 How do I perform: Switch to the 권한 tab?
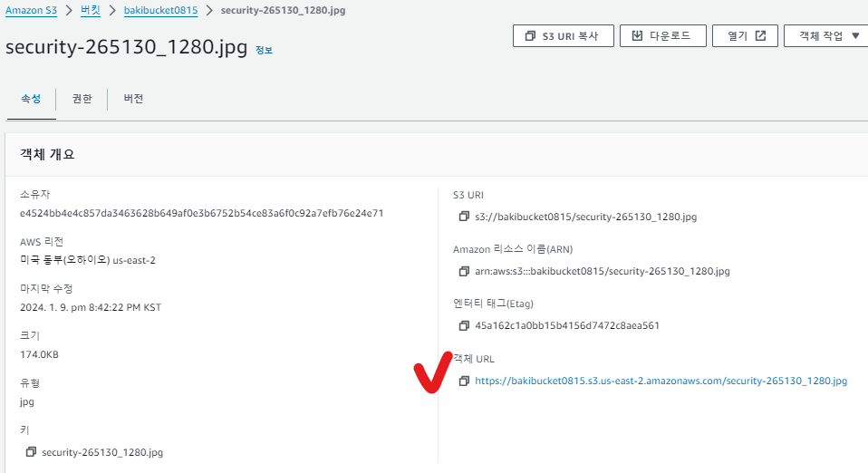tap(82, 99)
